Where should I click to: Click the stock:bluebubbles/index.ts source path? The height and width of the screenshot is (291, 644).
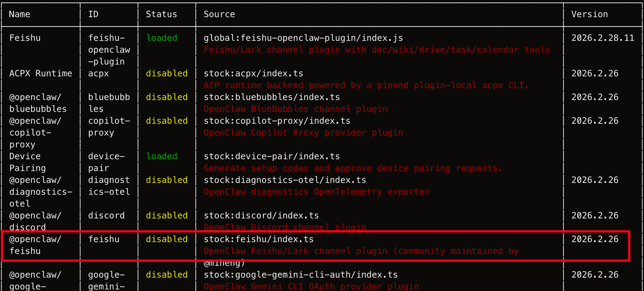271,97
